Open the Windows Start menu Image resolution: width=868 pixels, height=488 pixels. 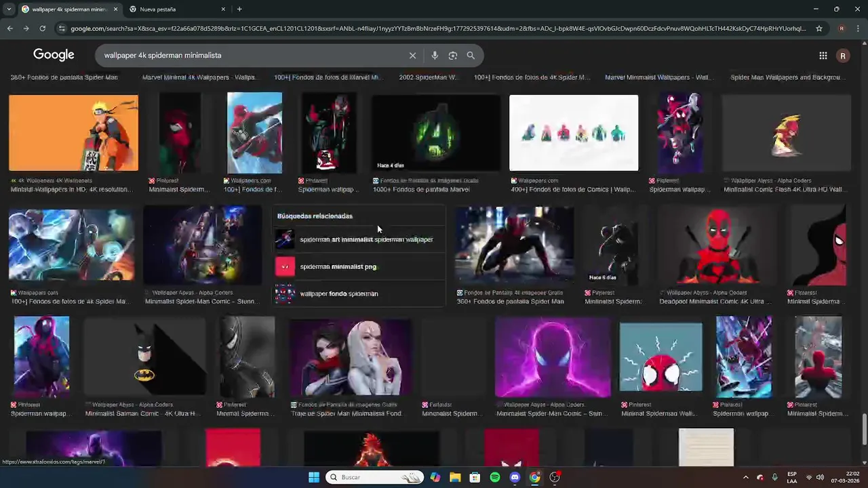click(x=314, y=477)
